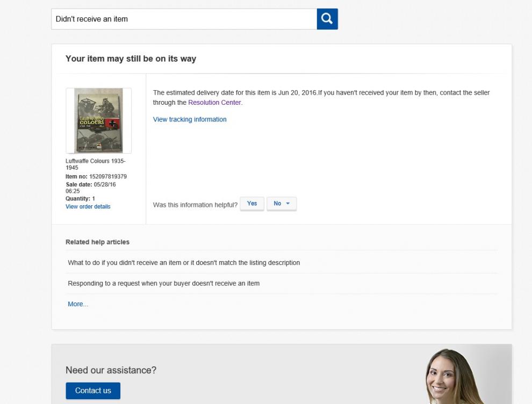This screenshot has height=404, width=532.
Task: Open article on responding to buyer's request
Action: [163, 283]
